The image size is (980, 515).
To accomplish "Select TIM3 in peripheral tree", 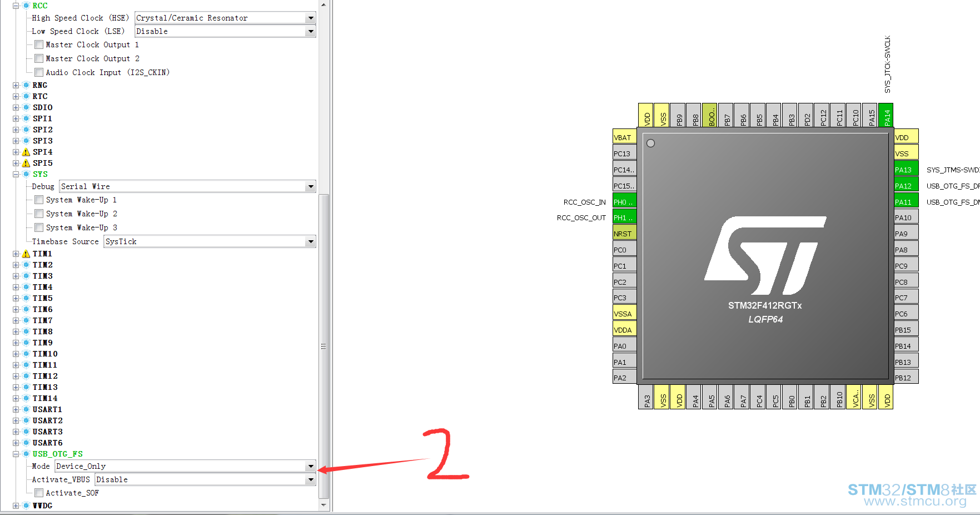I will click(42, 276).
